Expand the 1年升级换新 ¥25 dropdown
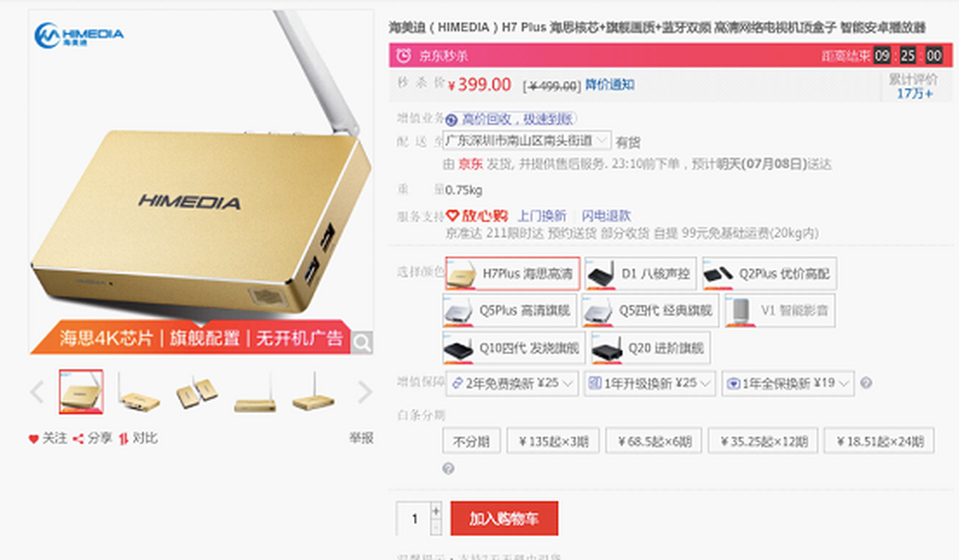Viewport: 959px width, 560px height. pos(650,383)
